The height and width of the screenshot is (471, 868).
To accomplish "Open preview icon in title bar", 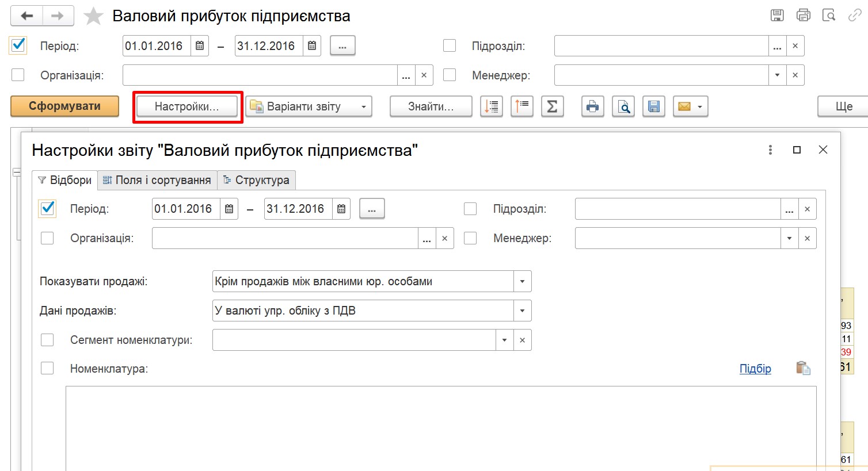I will 829,16.
